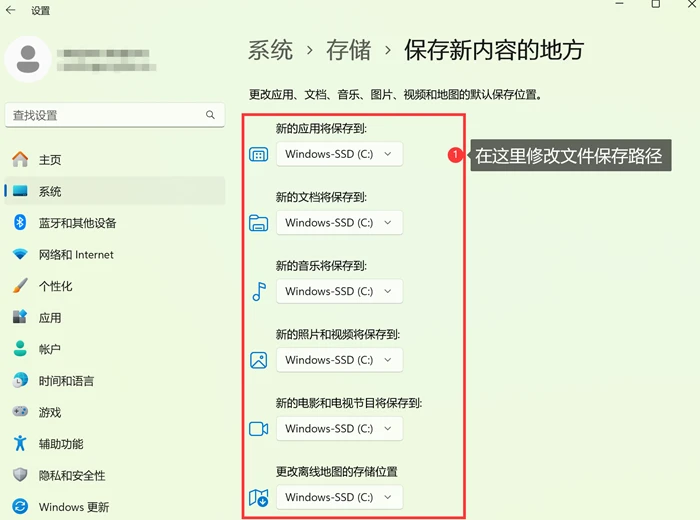Expand the 新的音乐将保存到 drive dropdown
This screenshot has height=520, width=700.
339,291
